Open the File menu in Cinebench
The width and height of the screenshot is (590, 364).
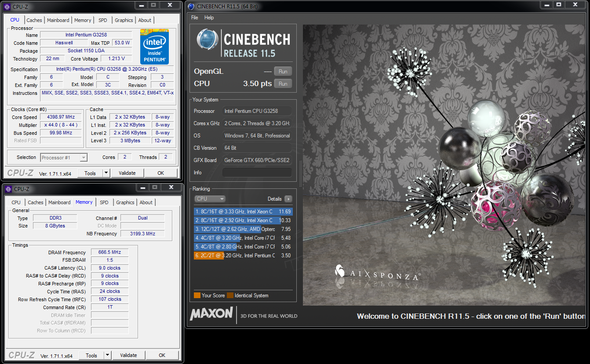(195, 18)
